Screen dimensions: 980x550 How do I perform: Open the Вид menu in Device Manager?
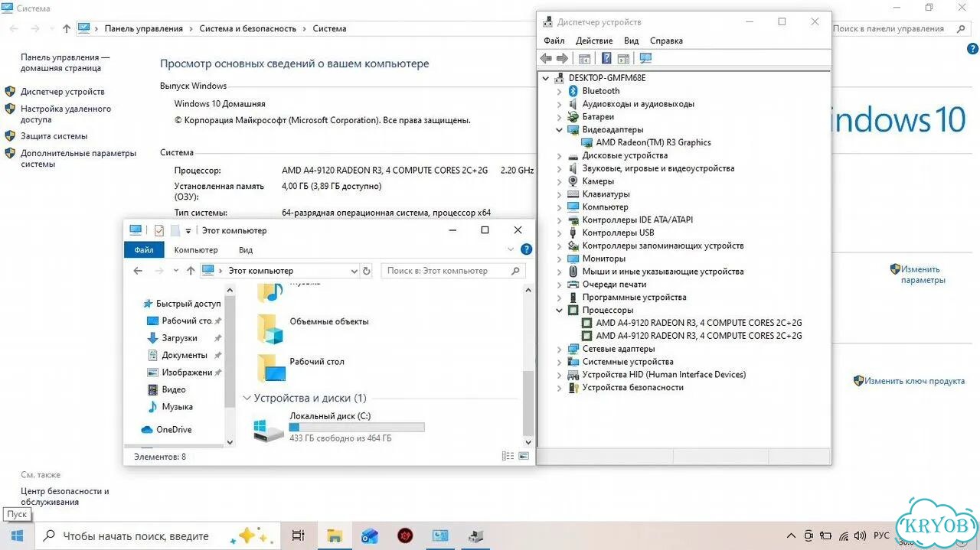pos(631,41)
